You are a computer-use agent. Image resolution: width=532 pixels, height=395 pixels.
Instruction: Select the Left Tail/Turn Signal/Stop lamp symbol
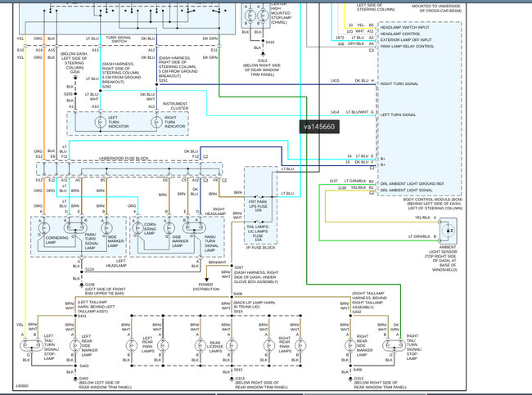[x=32, y=346]
